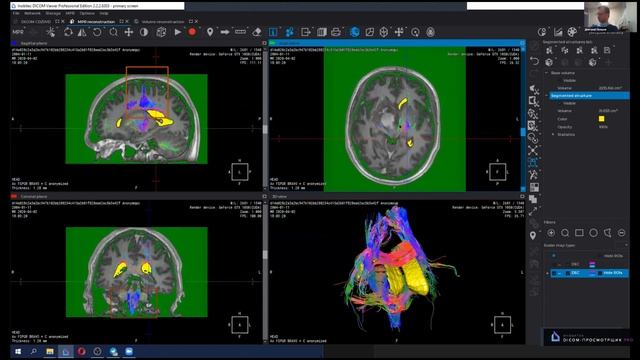Expand the Statistics section
The width and height of the screenshot is (640, 360).
coord(553,134)
